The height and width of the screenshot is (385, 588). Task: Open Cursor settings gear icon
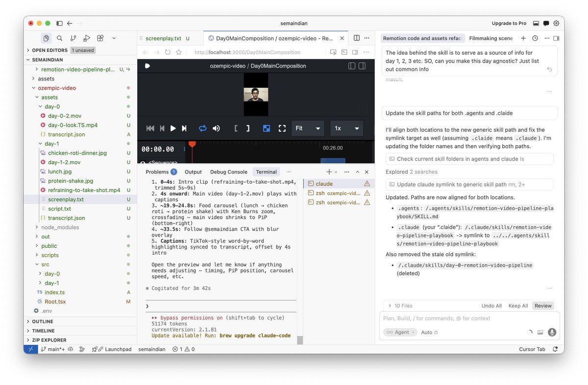click(556, 23)
